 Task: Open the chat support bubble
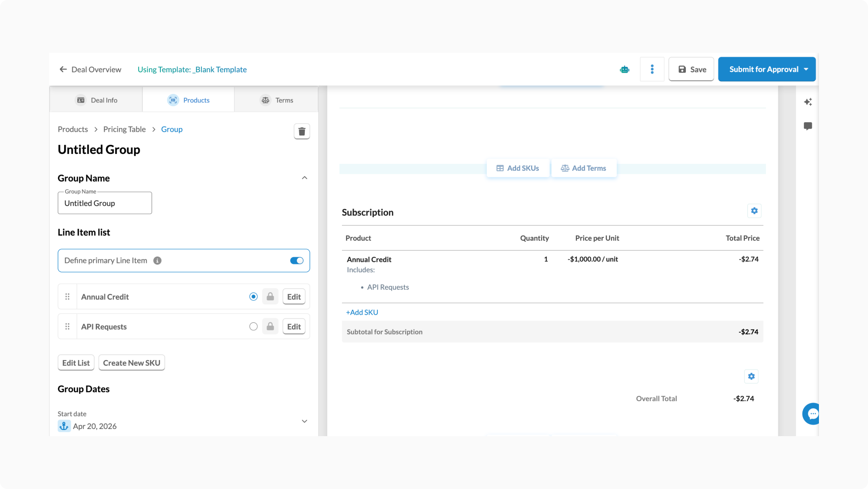click(x=812, y=414)
